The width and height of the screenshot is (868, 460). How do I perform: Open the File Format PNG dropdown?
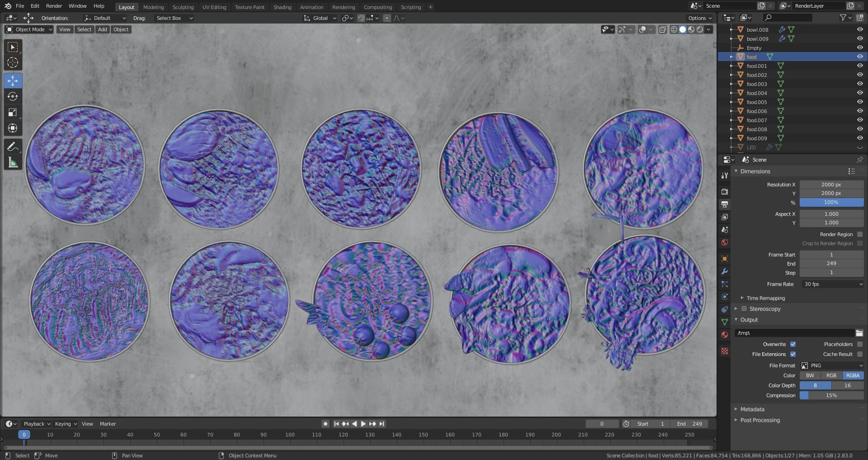pyautogui.click(x=832, y=365)
